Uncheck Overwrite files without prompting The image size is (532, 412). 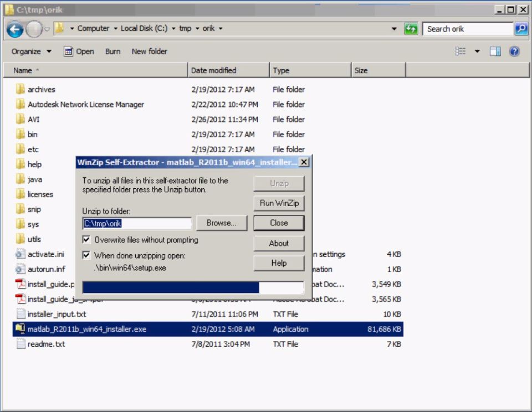point(86,240)
